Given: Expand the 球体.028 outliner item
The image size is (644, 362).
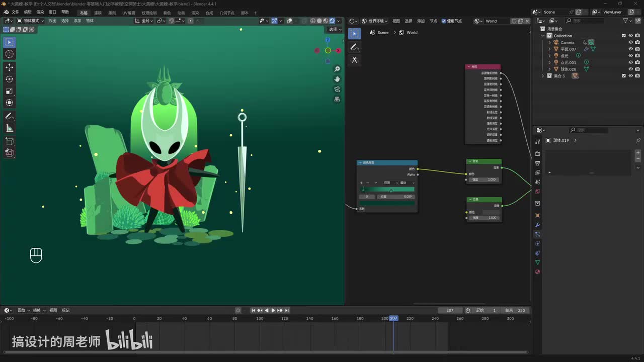Looking at the screenshot, I should (x=549, y=69).
